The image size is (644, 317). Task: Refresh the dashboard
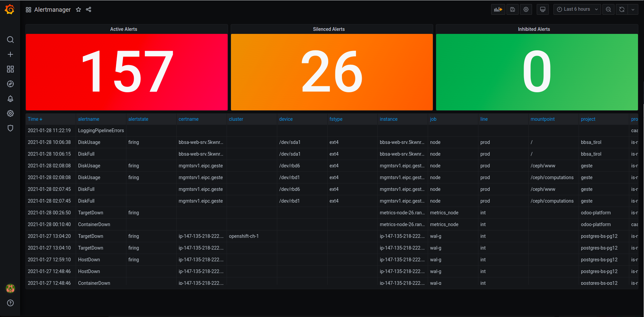click(622, 9)
